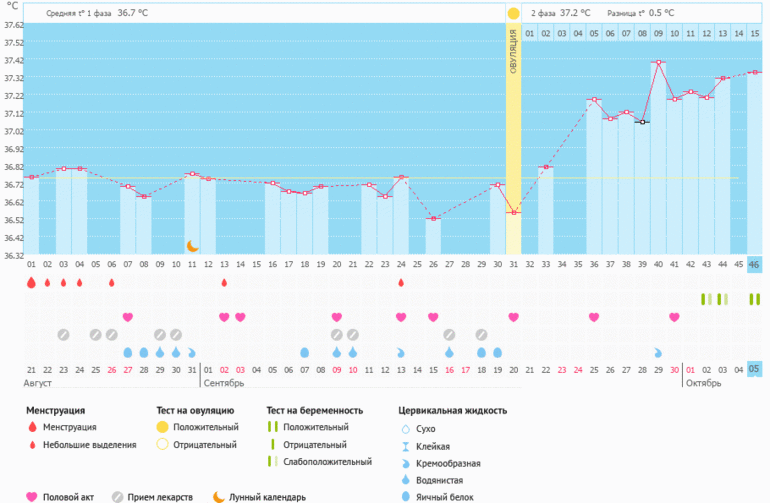Click the Лунный календарь legend item
This screenshot has height=503, width=770.
pos(258,496)
